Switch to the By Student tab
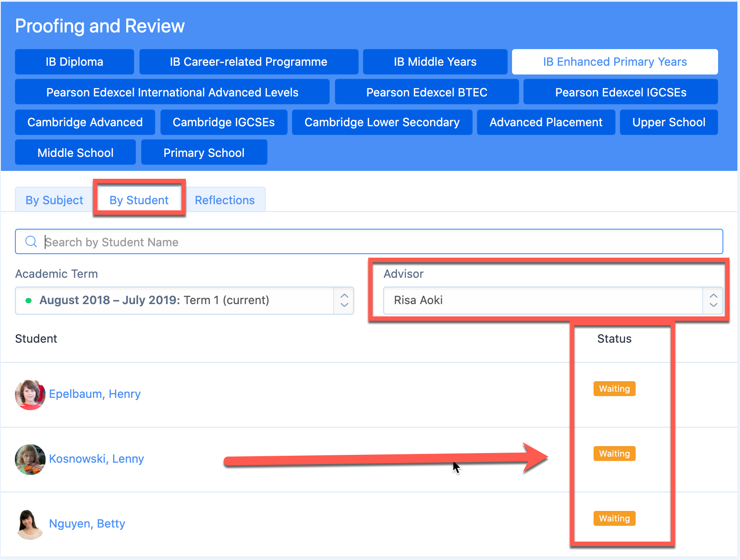Image resolution: width=740 pixels, height=560 pixels. 139,200
